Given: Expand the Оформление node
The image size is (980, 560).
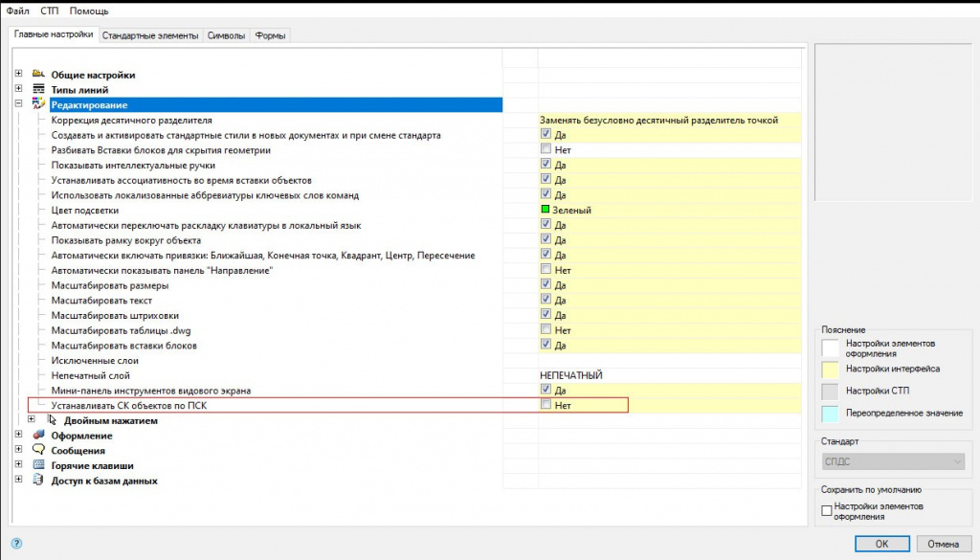Looking at the screenshot, I should tap(19, 435).
